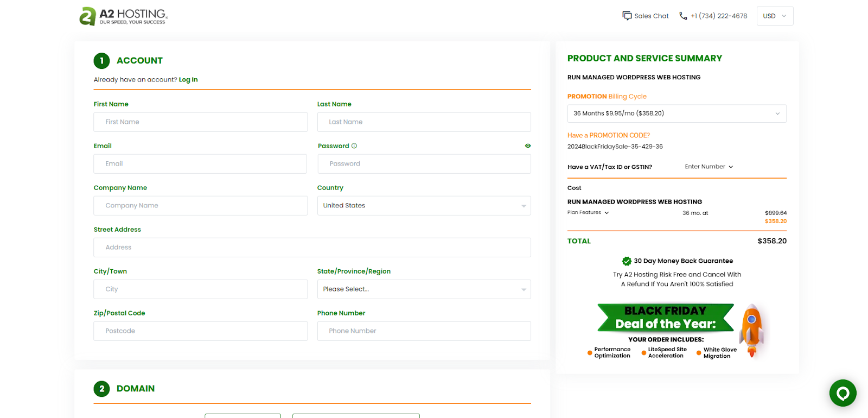The width and height of the screenshot is (868, 418).
Task: Expand Plan Features details
Action: (588, 212)
